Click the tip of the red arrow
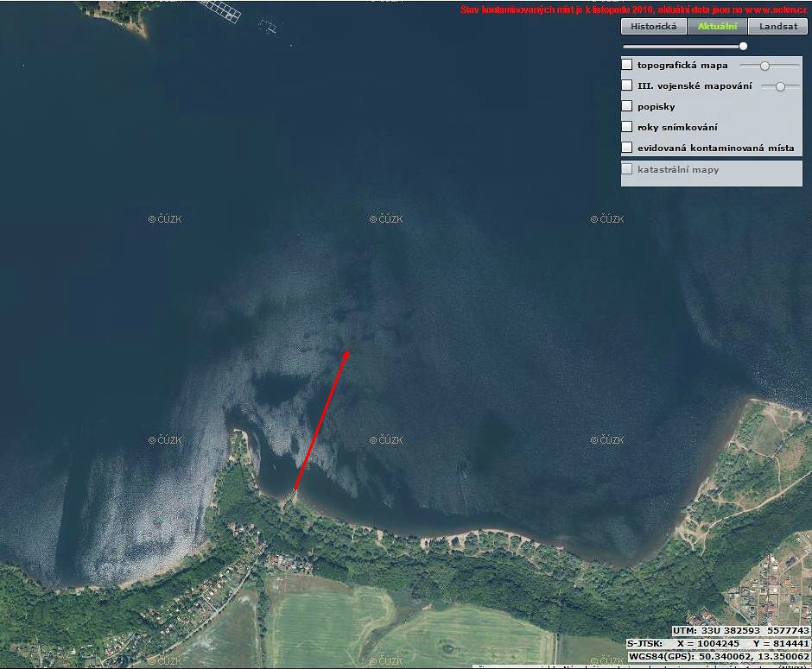This screenshot has width=812, height=669. (x=347, y=350)
